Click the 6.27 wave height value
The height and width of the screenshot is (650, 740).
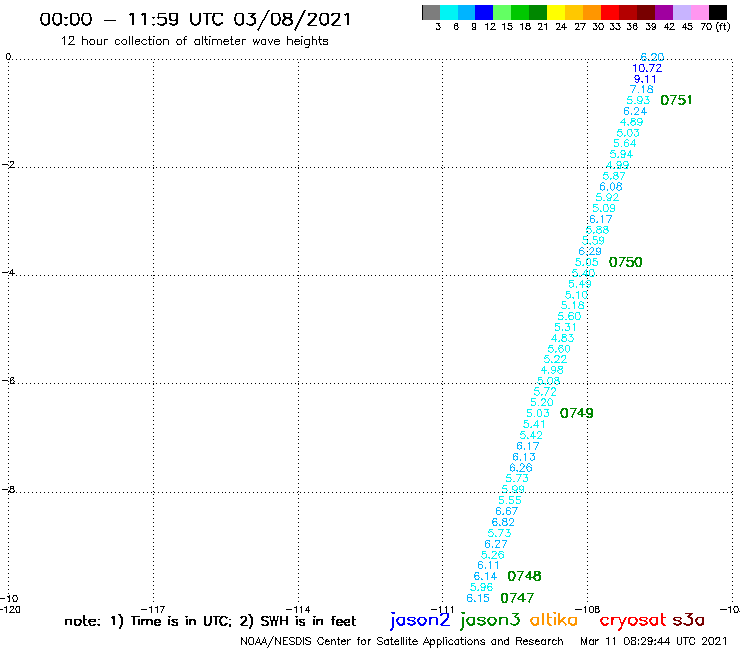[496, 544]
